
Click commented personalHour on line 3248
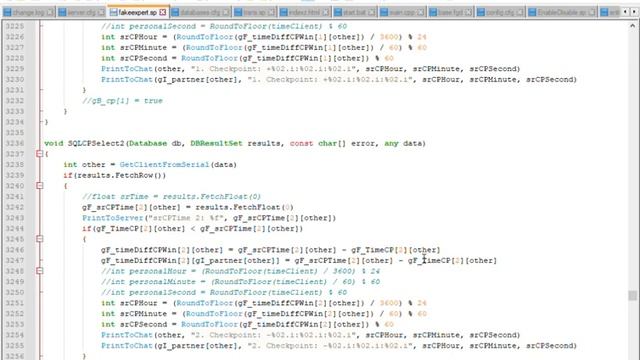pyautogui.click(x=240, y=271)
